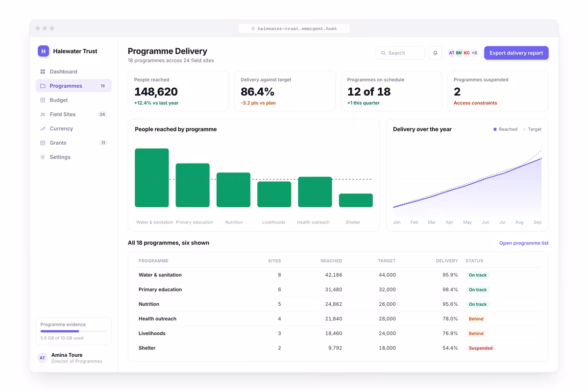This screenshot has width=588, height=392.
Task: Click Livelihoods in the table
Action: 152,333
